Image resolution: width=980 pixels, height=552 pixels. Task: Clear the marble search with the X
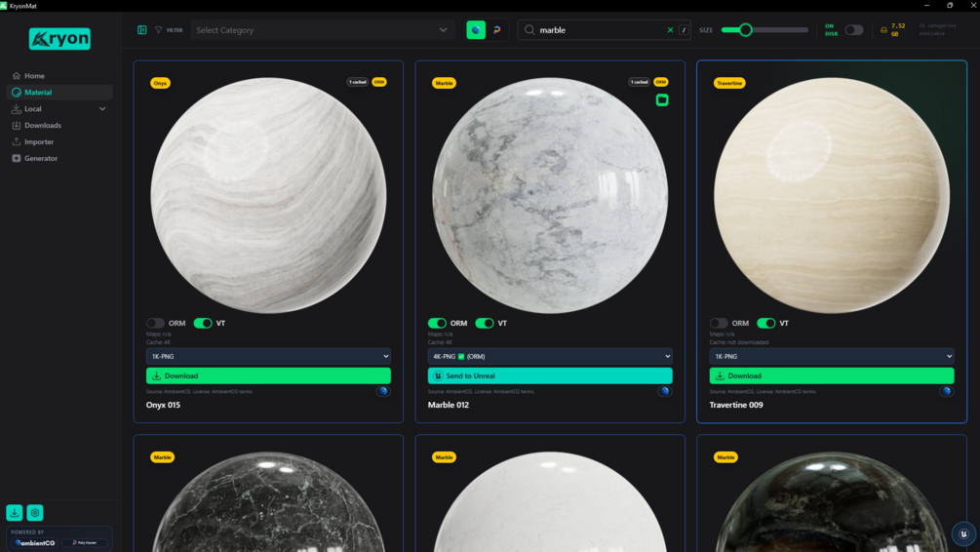point(670,30)
